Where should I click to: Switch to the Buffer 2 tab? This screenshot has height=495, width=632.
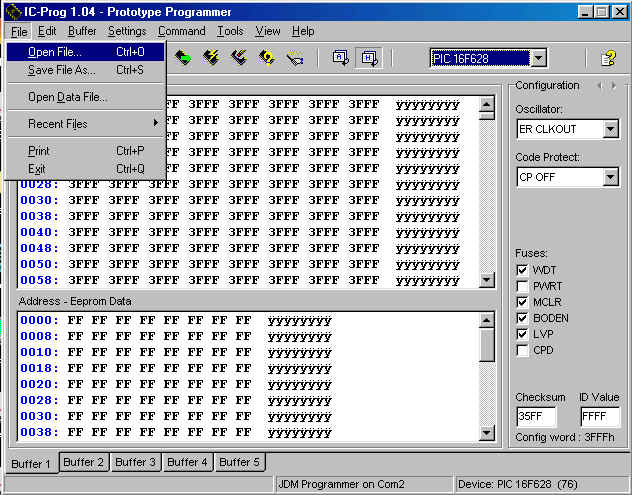[83, 462]
